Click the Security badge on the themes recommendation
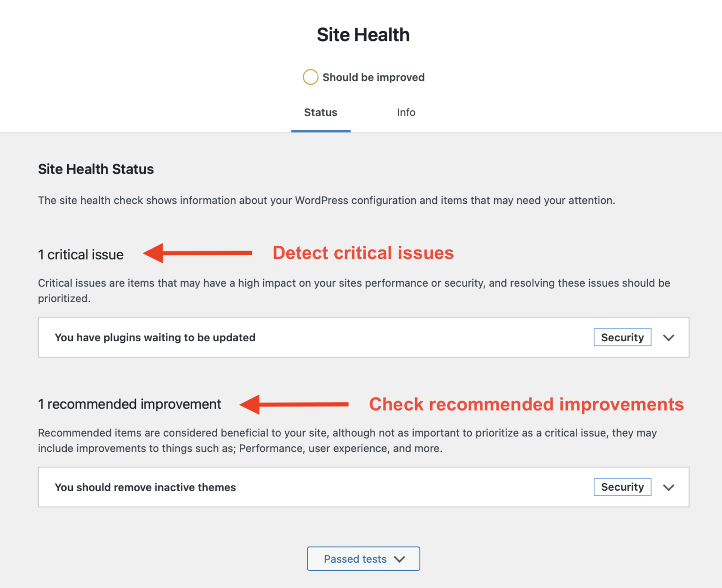Image resolution: width=722 pixels, height=588 pixels. click(622, 487)
